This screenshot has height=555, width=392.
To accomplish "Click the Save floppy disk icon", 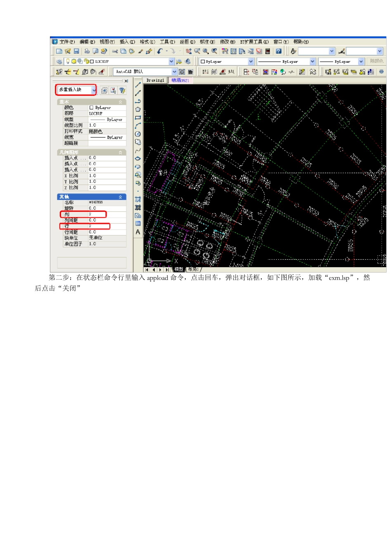I will click(76, 51).
